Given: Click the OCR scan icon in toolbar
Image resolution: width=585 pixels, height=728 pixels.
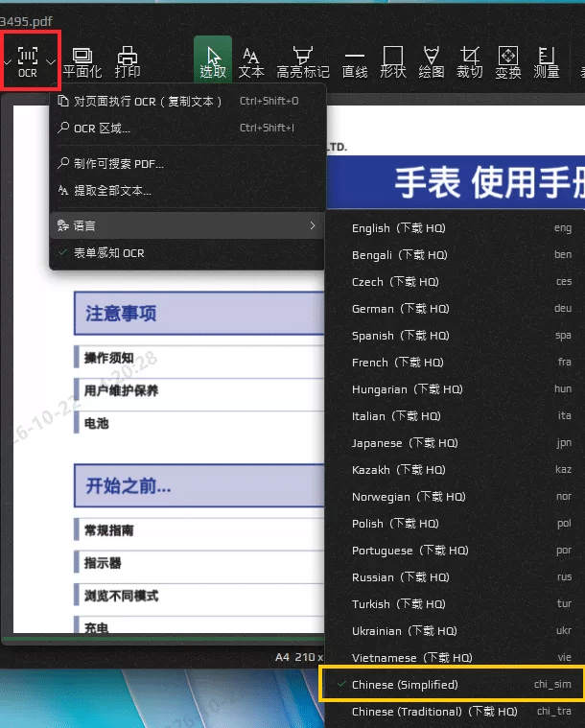Looking at the screenshot, I should (28, 61).
